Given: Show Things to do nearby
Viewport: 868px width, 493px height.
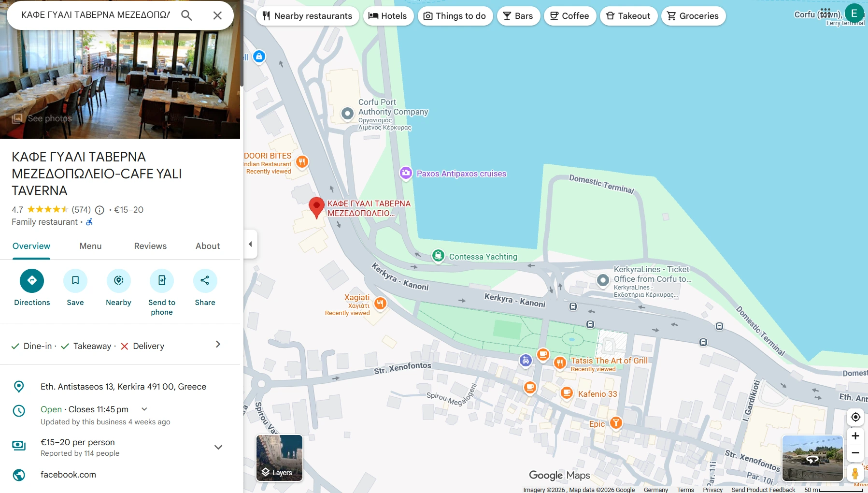Looking at the screenshot, I should pos(455,16).
